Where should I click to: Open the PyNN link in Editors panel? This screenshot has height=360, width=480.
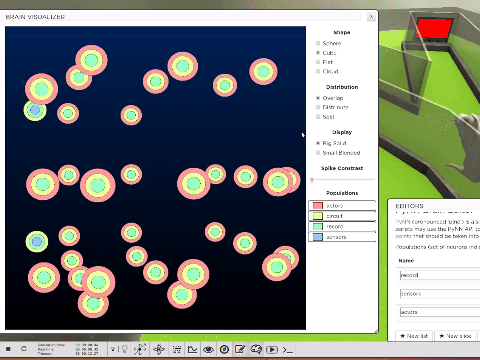point(403,222)
